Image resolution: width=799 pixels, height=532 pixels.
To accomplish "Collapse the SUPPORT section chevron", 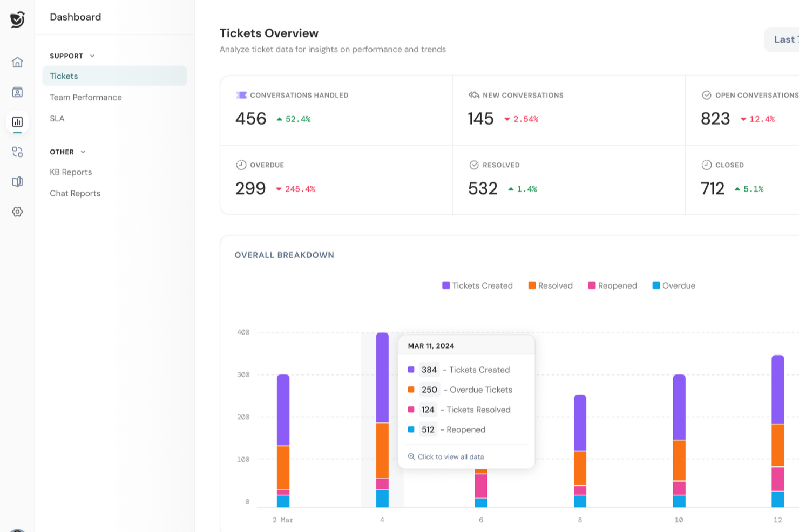I will pos(92,56).
